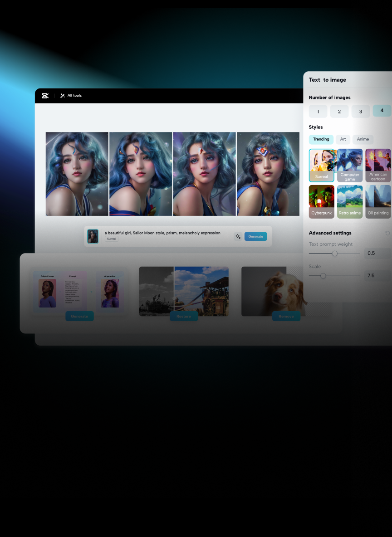Choose the Oil painting style
The width and height of the screenshot is (392, 537).
378,202
